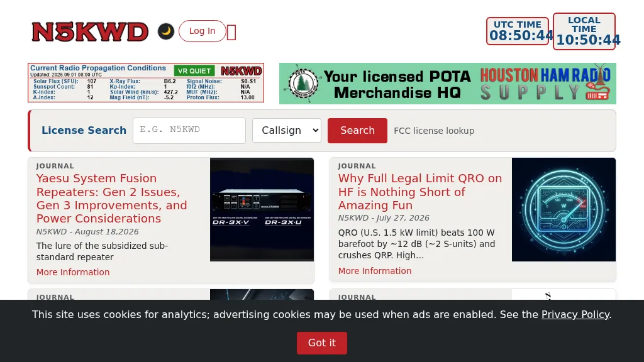644x362 pixels.
Task: Click the License Search heading
Action: (84, 131)
